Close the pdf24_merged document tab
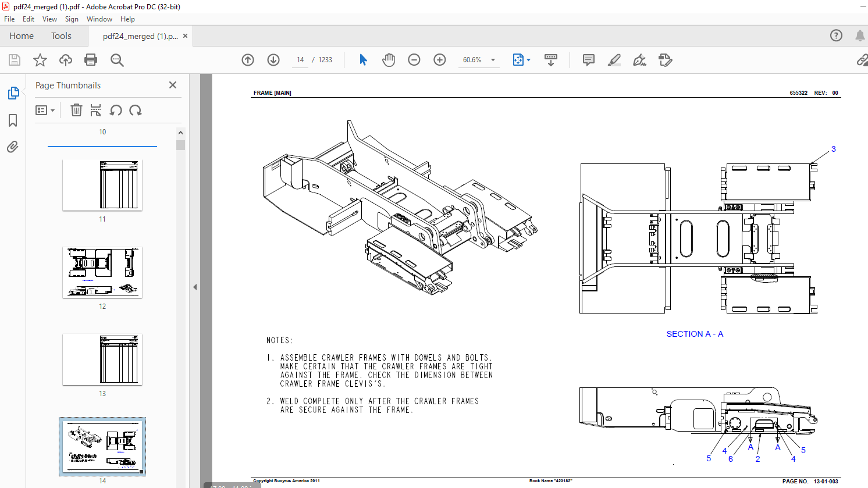 [185, 36]
